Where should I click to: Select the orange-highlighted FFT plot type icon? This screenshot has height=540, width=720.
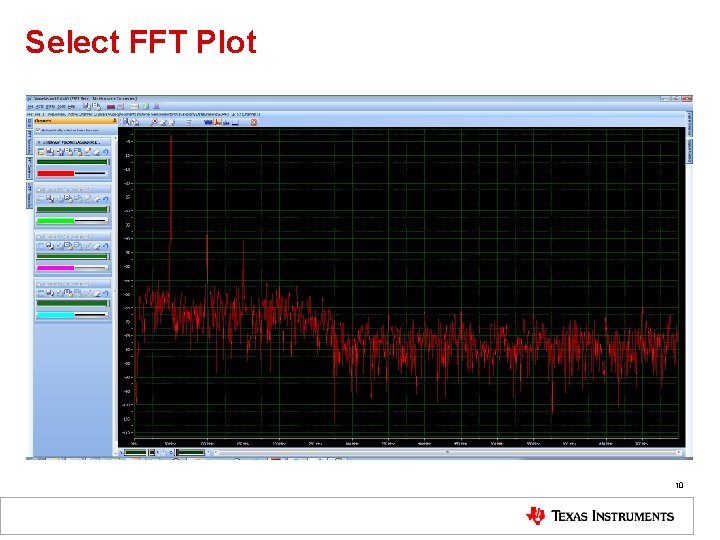click(x=218, y=122)
